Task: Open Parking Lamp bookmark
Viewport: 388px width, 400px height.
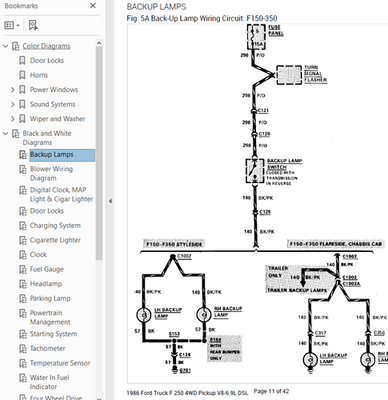Action: [50, 298]
